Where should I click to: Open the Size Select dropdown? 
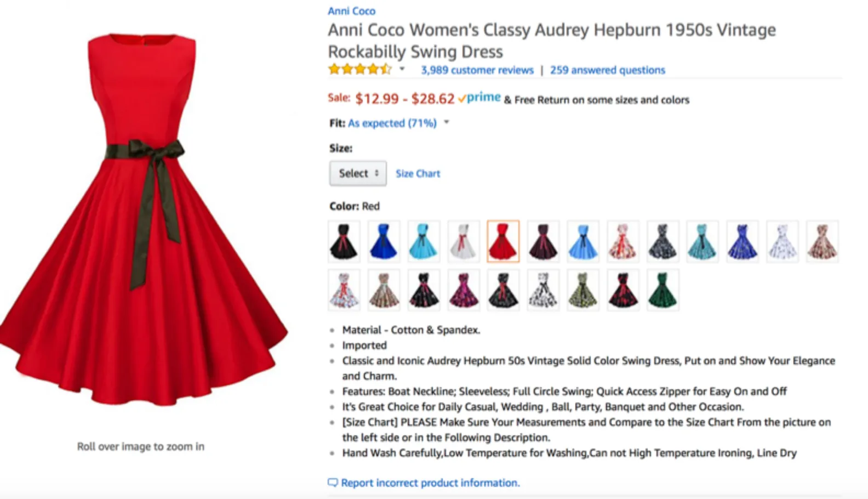358,173
